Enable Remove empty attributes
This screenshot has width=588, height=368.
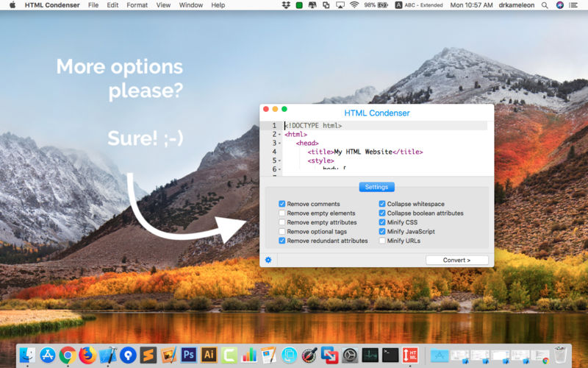coord(282,222)
